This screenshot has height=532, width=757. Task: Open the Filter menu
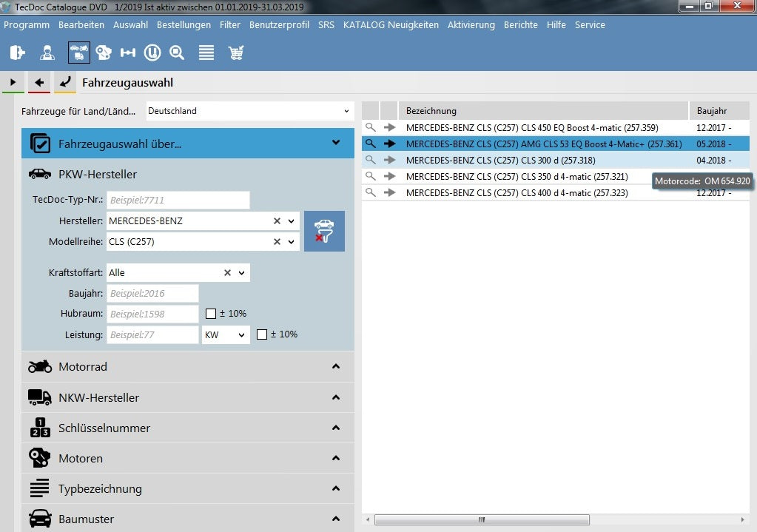click(x=230, y=24)
